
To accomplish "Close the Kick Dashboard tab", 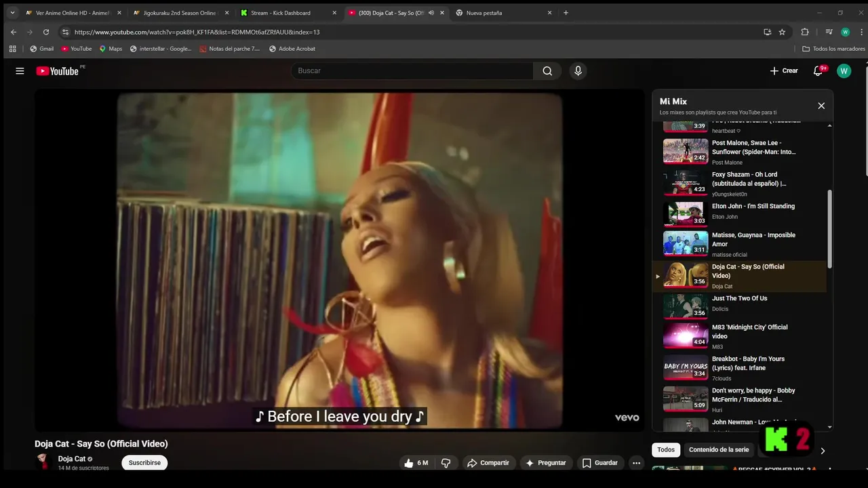I will 334,13.
